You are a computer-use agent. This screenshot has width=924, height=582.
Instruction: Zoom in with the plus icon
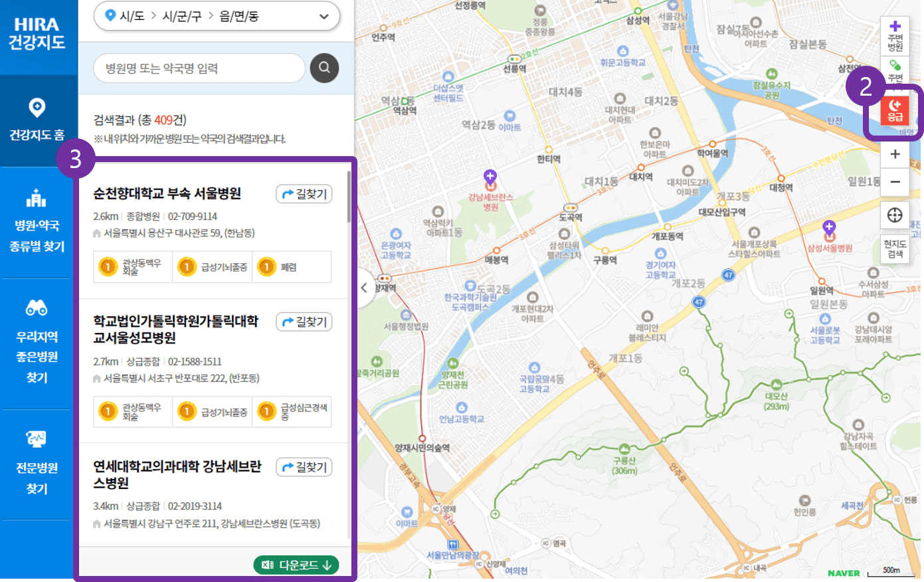click(x=895, y=153)
